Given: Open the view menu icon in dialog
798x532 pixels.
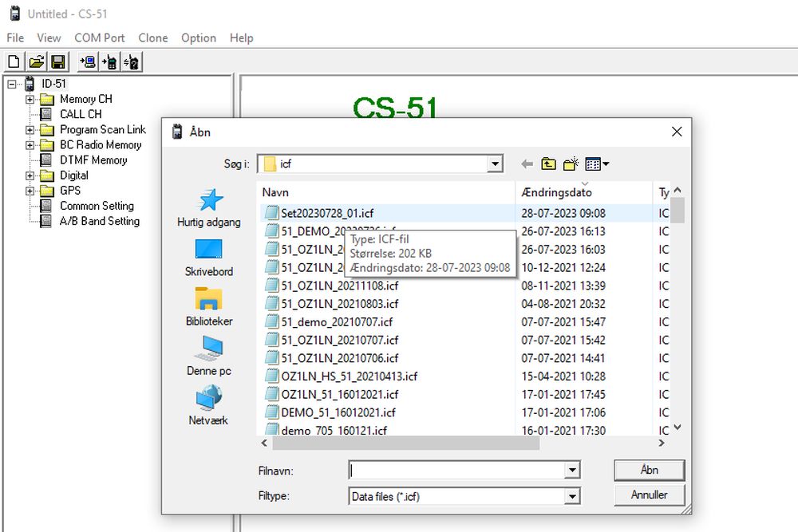Looking at the screenshot, I should [597, 164].
